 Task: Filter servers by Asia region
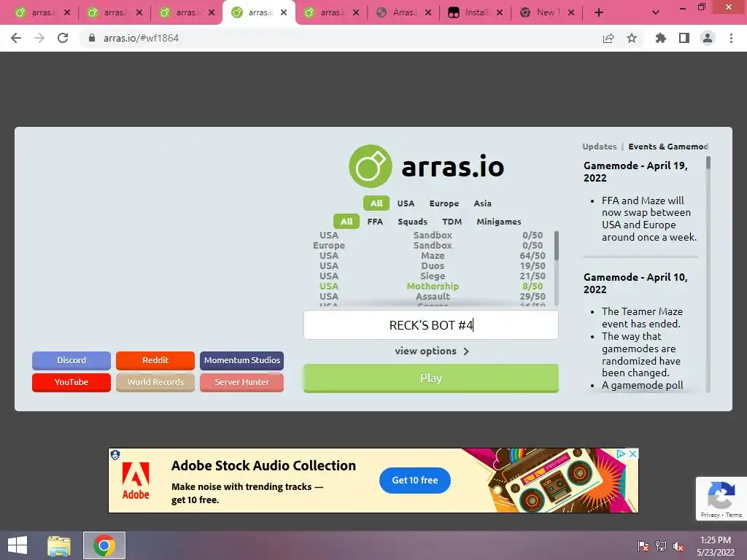482,203
